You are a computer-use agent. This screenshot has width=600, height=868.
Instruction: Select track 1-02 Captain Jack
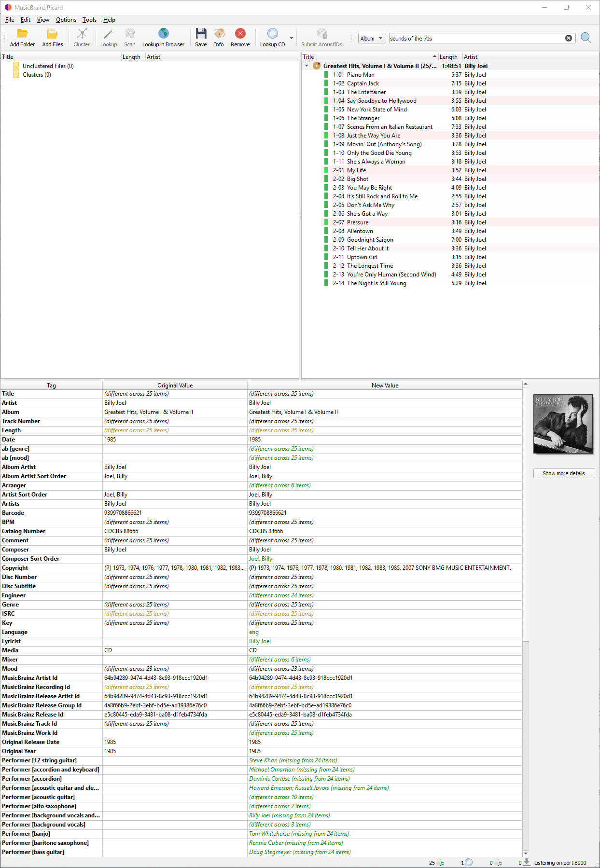click(x=363, y=83)
